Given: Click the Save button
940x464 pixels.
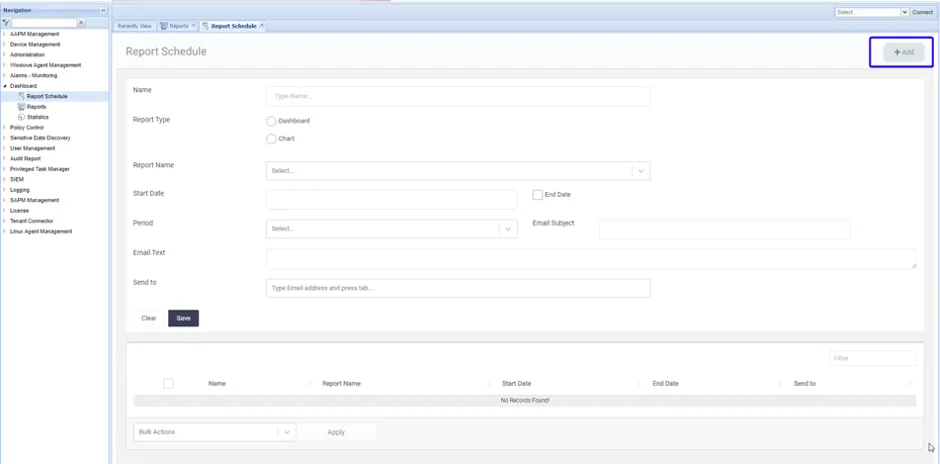Looking at the screenshot, I should 183,318.
